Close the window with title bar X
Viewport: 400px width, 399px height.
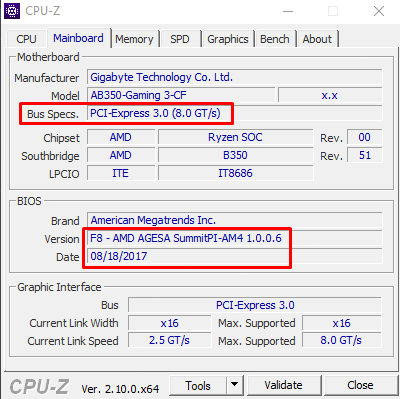click(379, 11)
